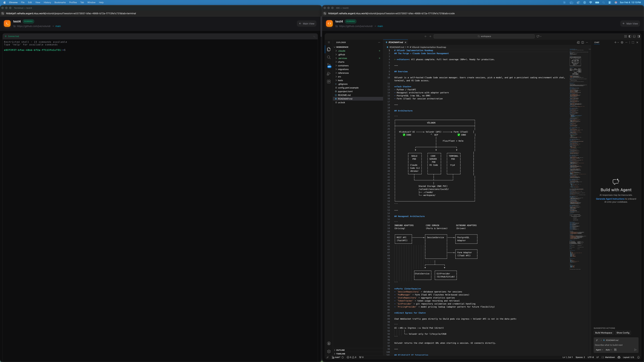This screenshot has width=644, height=362.
Task: Toggle the bottom panel visibility
Action: click(x=634, y=37)
